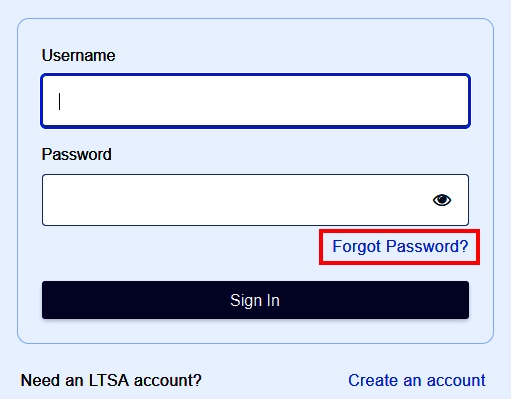Click the Need an LTSA account? text

click(111, 380)
